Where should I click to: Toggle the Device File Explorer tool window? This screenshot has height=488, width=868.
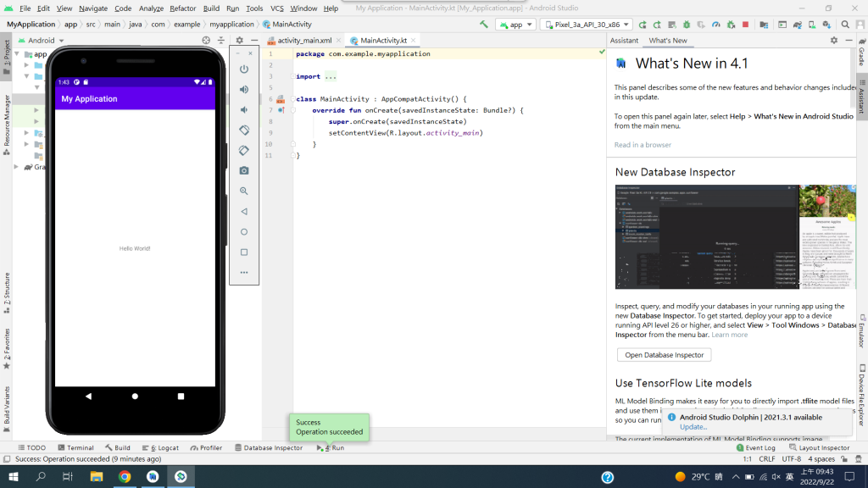coord(862,395)
